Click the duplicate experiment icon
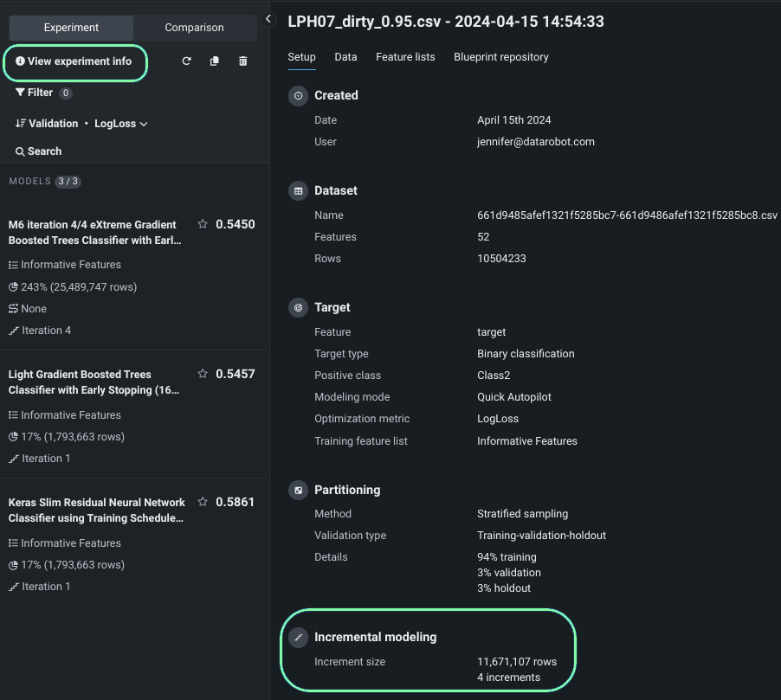781x700 pixels. click(x=215, y=61)
